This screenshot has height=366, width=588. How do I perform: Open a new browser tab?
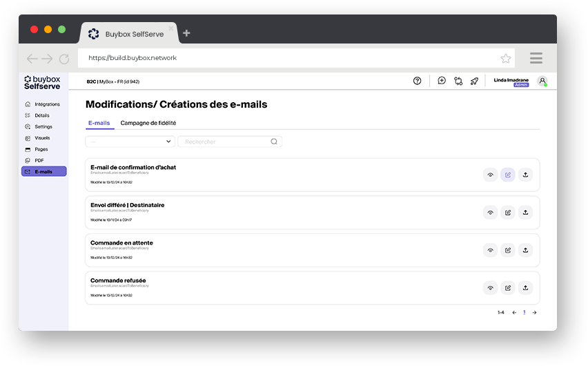186,33
